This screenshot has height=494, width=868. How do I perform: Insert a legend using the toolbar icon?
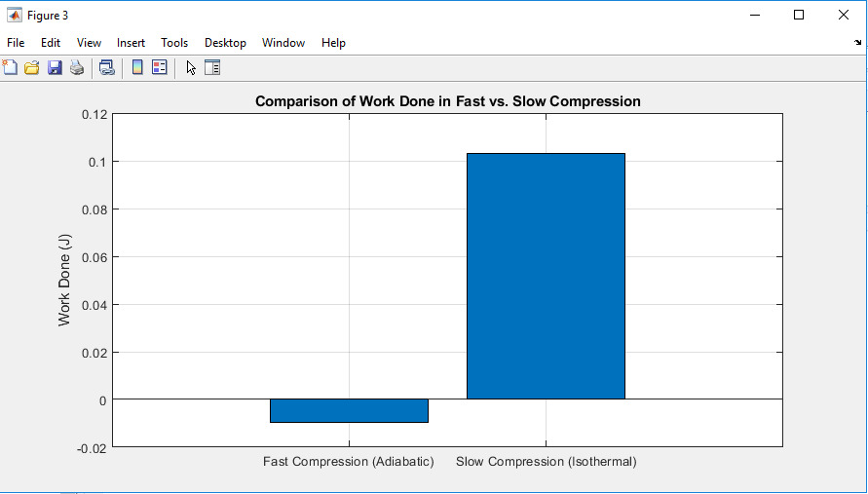click(x=160, y=67)
